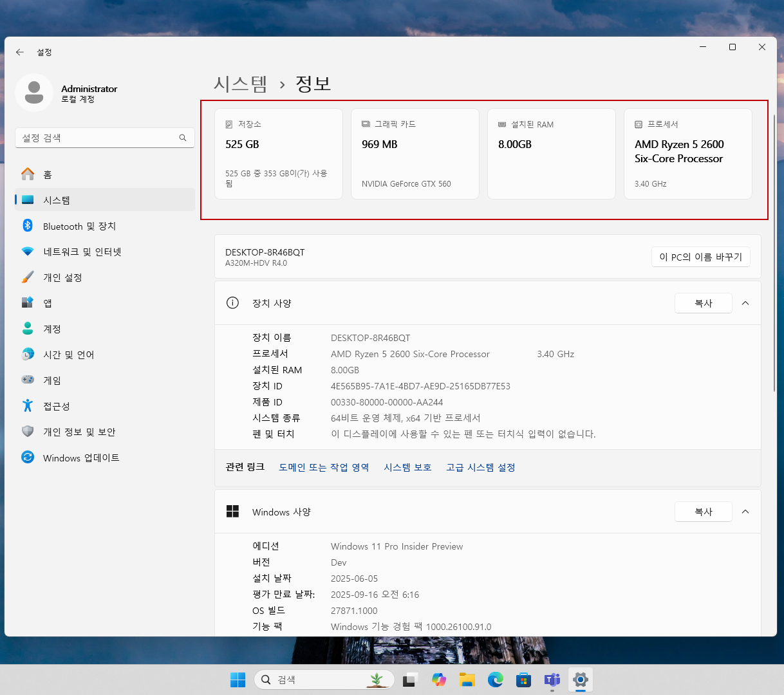
Task: Open the 그래픽 카드 969 MB card
Action: (415, 154)
